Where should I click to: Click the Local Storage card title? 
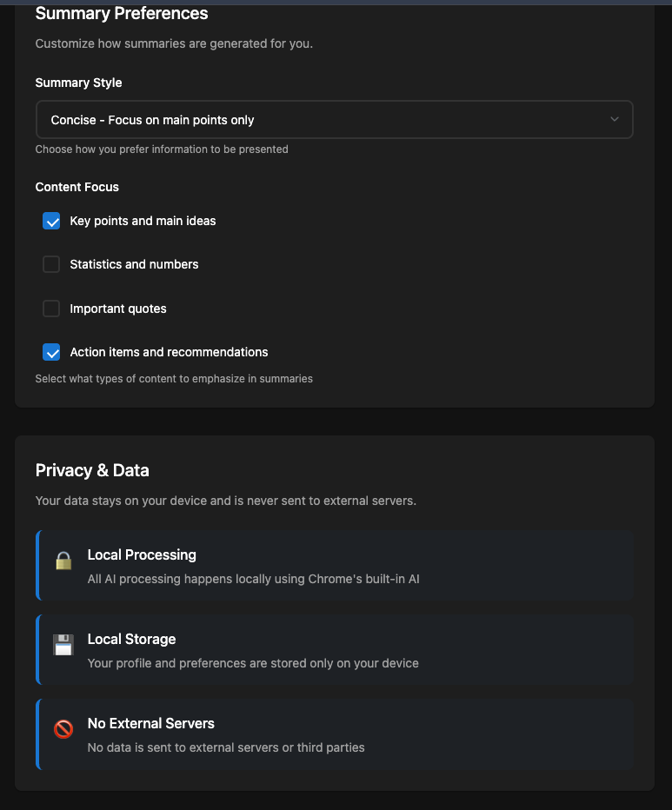(x=131, y=640)
